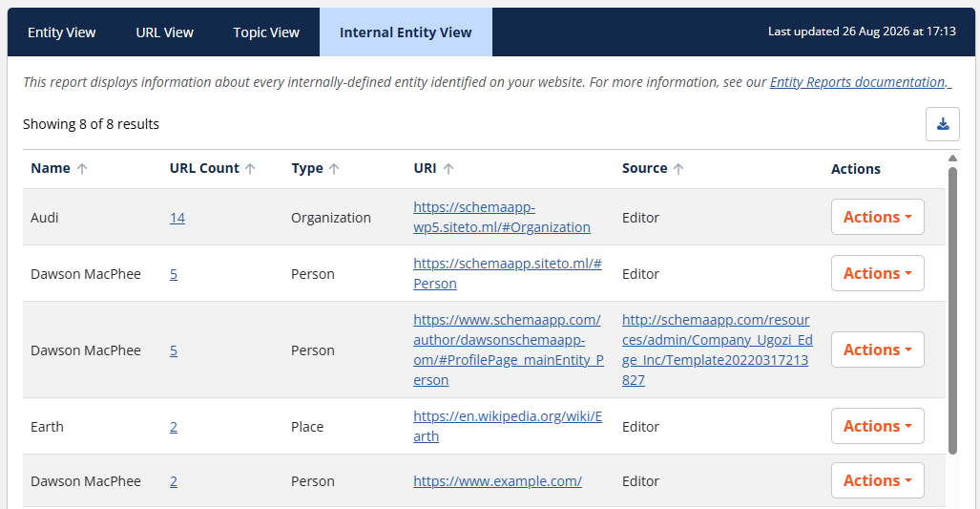Expand Actions menu for example.com row
980x509 pixels.
(878, 480)
